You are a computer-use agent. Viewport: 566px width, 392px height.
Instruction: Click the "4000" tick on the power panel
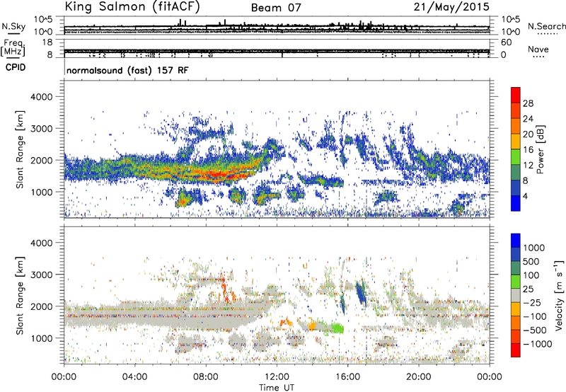pos(41,97)
